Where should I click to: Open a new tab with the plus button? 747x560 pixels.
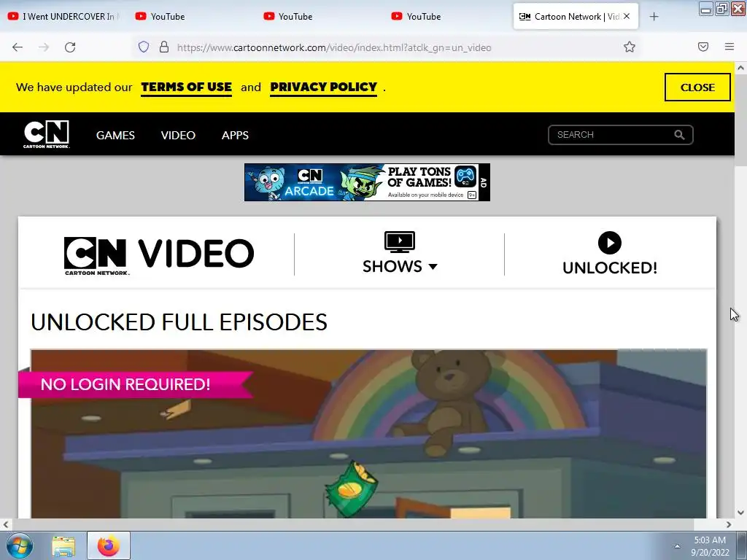654,17
